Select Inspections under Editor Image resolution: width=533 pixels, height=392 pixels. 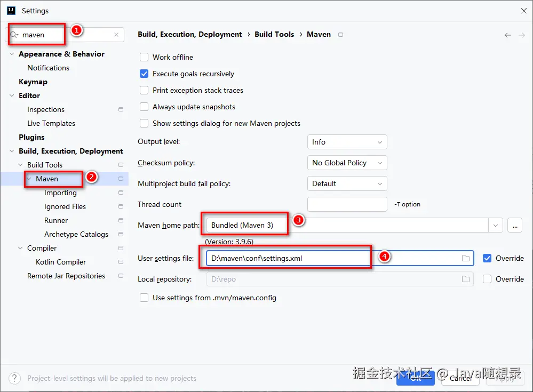[x=46, y=109]
